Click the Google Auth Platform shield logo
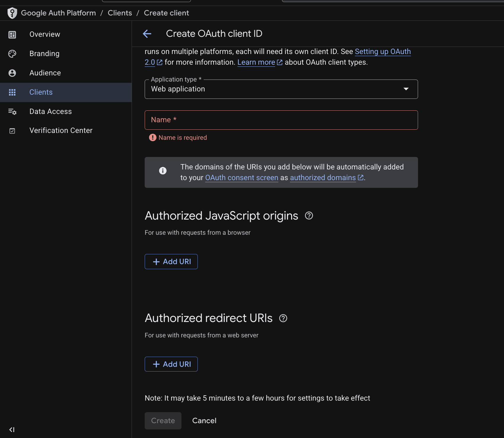The width and height of the screenshot is (504, 438). click(12, 13)
